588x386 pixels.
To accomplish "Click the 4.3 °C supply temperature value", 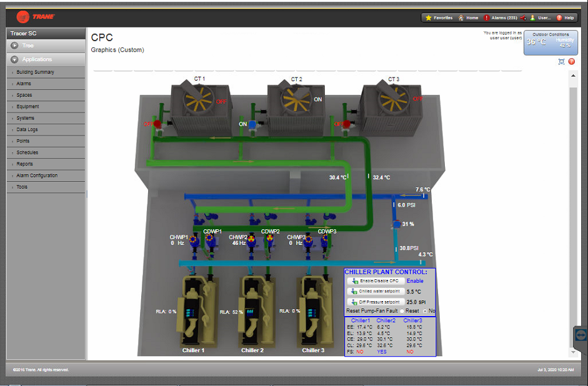I will [426, 254].
